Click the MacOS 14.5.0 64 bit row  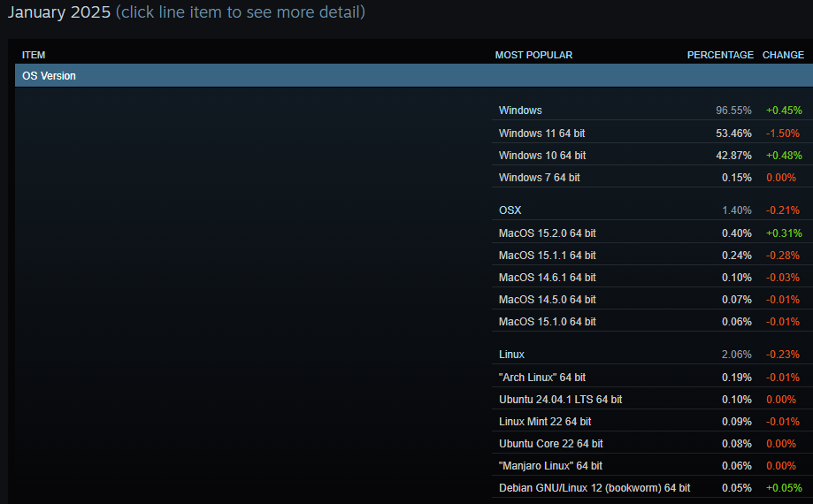pyautogui.click(x=652, y=300)
